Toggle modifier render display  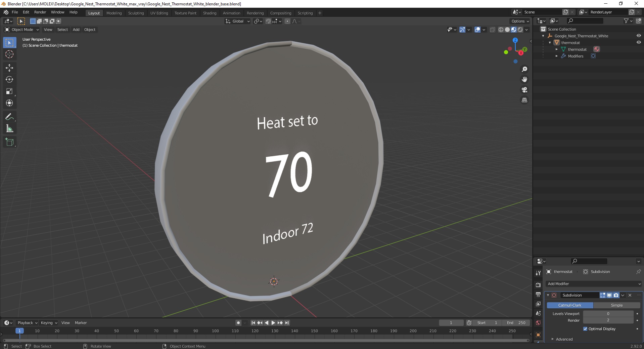point(616,295)
